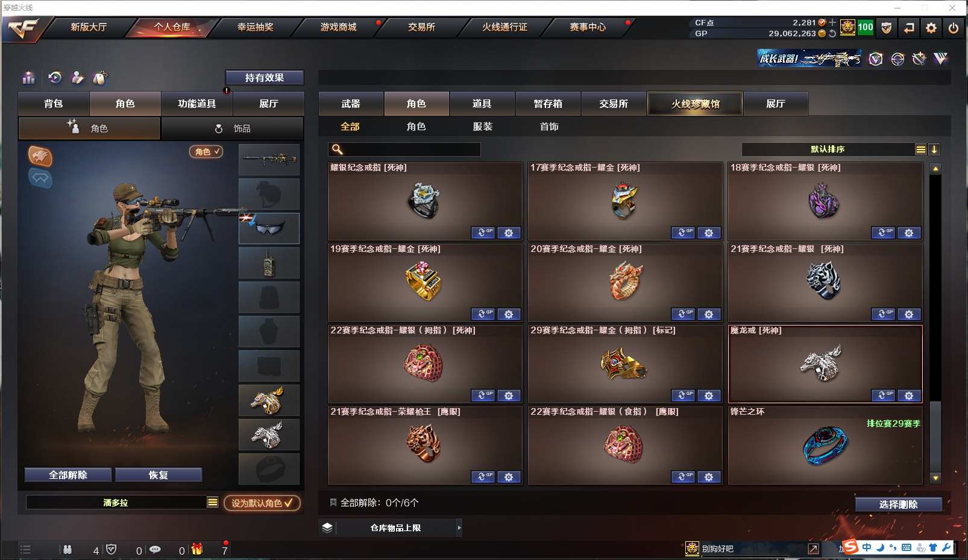
Task: Open settings gear on 魔龙戒 item
Action: tap(909, 396)
